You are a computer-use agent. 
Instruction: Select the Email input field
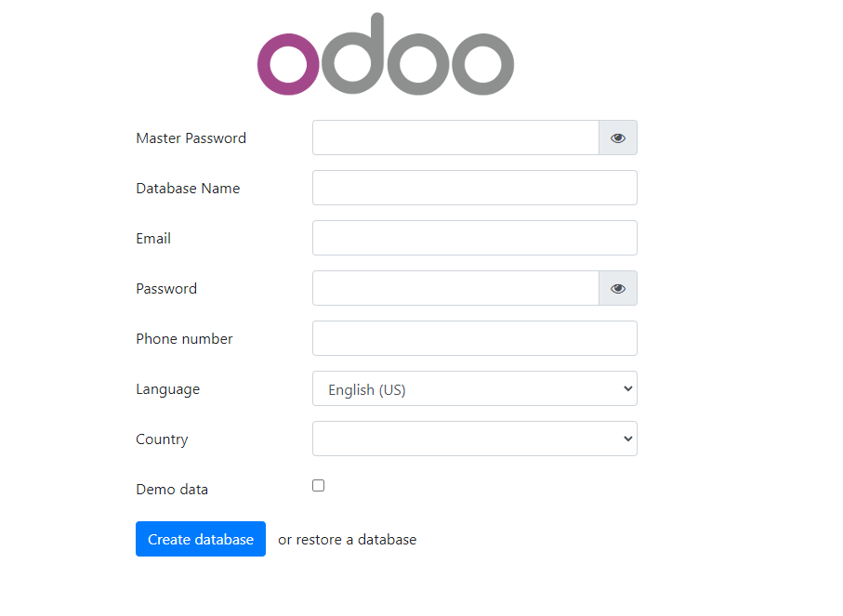coord(474,238)
